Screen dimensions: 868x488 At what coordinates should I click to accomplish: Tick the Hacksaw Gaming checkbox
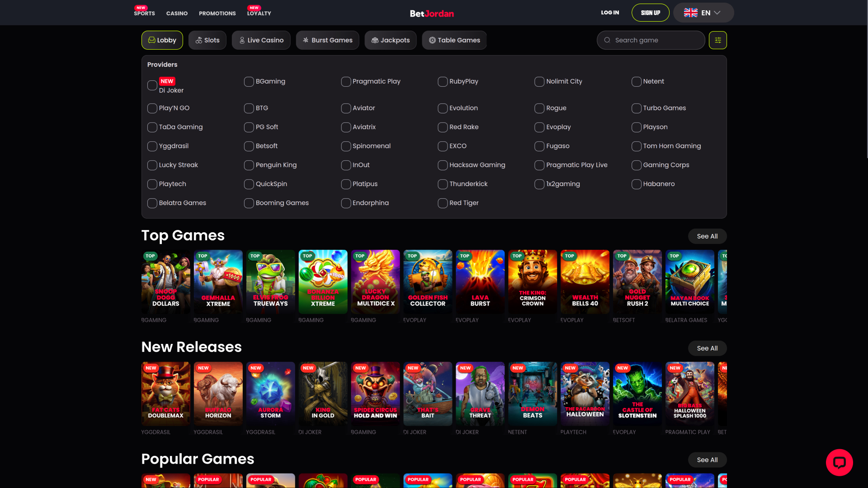pos(443,165)
